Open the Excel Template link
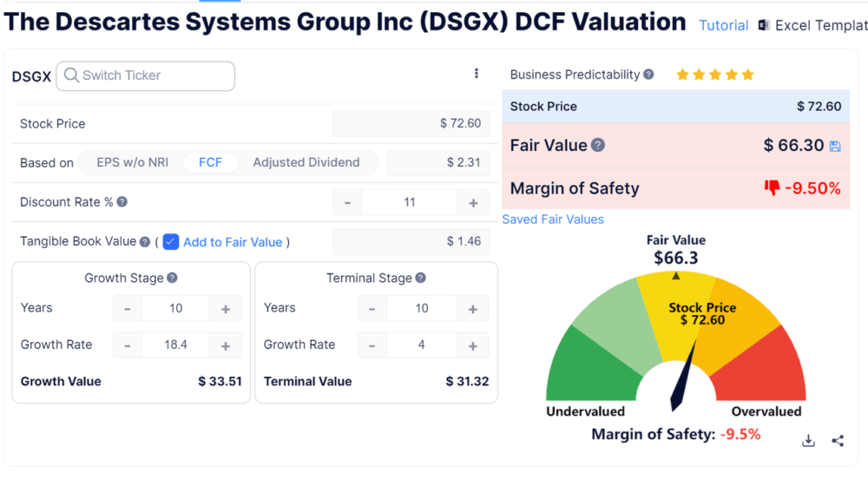The width and height of the screenshot is (868, 479). tap(821, 25)
